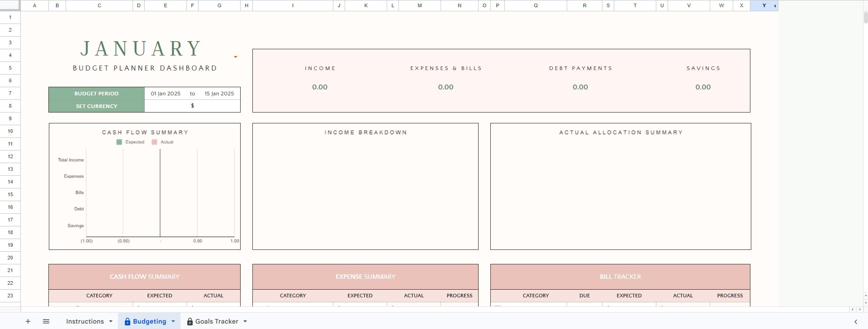Click the pink Actual legend swatch
Image resolution: width=868 pixels, height=329 pixels.
coord(154,142)
